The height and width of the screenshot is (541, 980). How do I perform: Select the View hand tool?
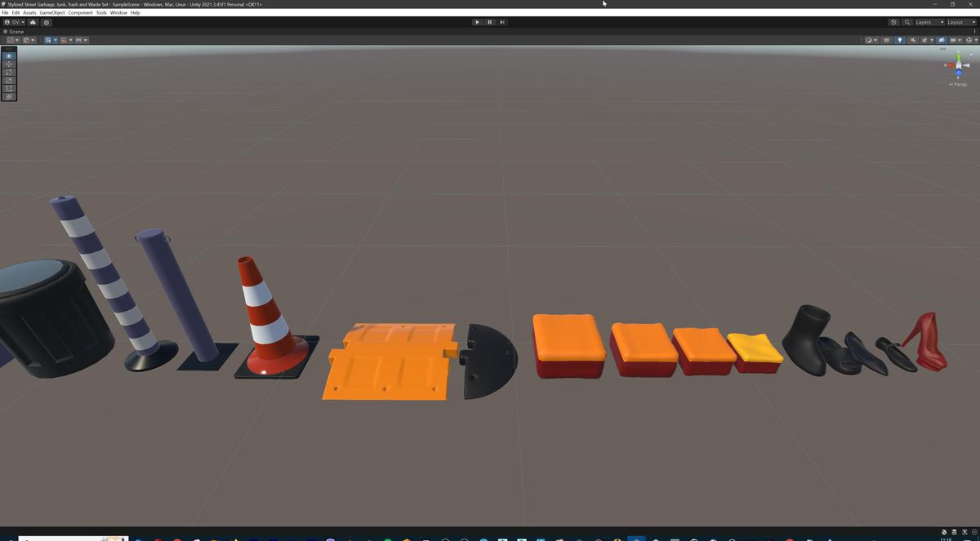[x=8, y=55]
